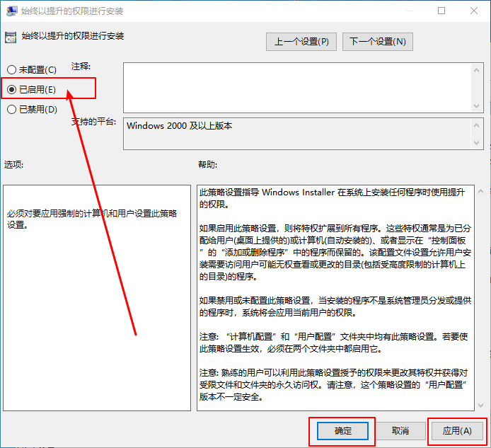
Task: Click inside the 帮助 description text area
Action: 333,297
